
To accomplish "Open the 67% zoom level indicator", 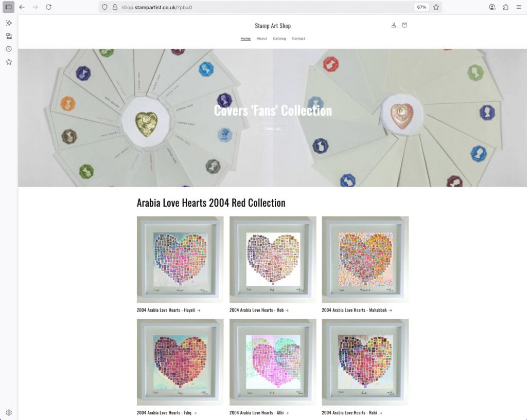I will 421,7.
